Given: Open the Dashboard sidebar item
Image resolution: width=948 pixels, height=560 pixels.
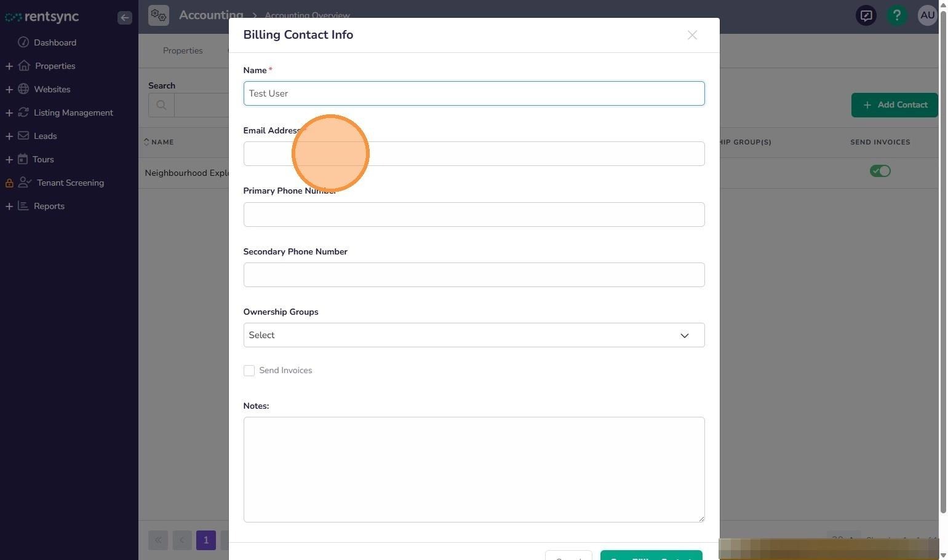Looking at the screenshot, I should 55,42.
